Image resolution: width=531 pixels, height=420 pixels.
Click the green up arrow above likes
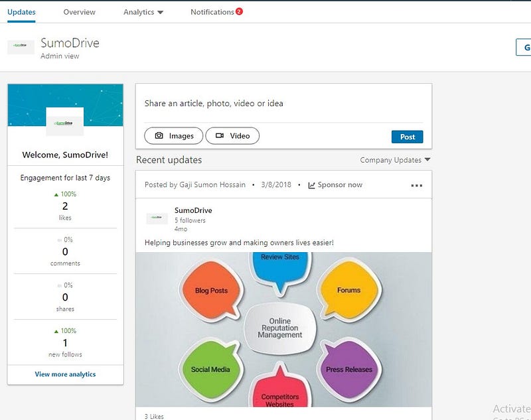[56, 194]
